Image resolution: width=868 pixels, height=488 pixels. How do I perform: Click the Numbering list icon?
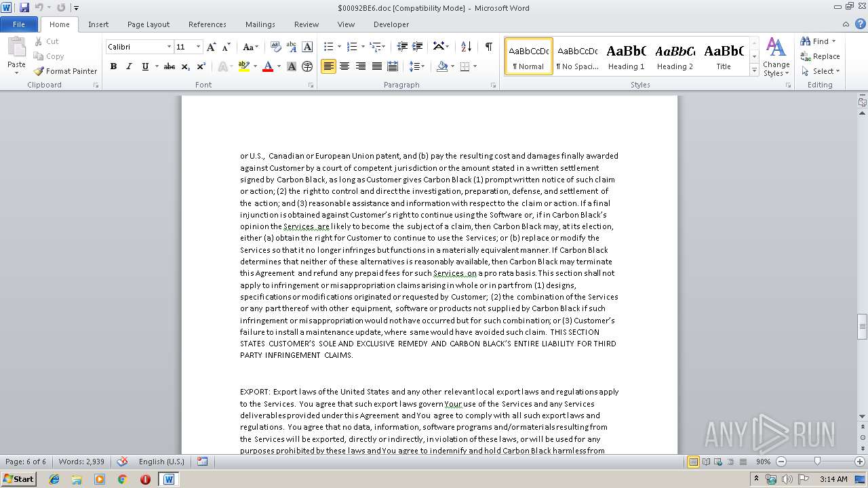pyautogui.click(x=351, y=47)
